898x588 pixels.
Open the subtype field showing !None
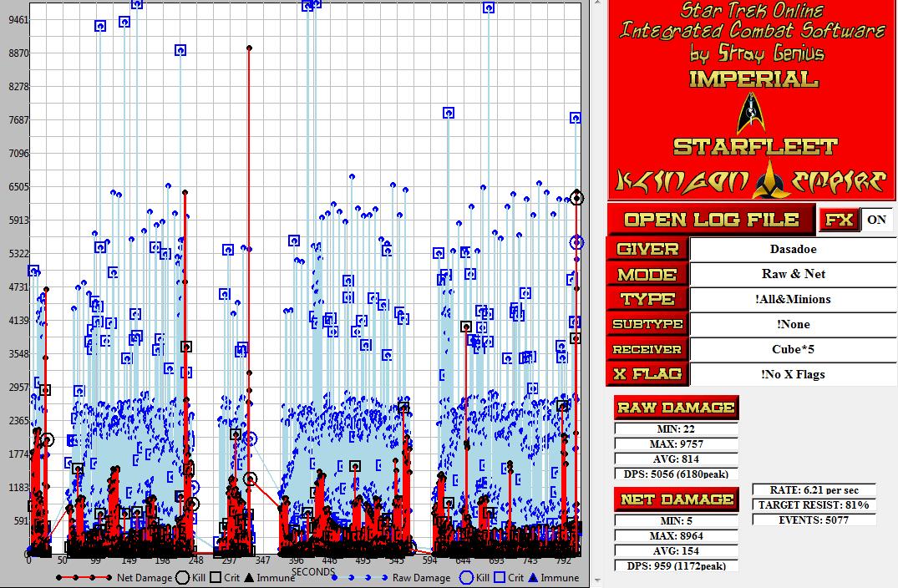coord(794,324)
